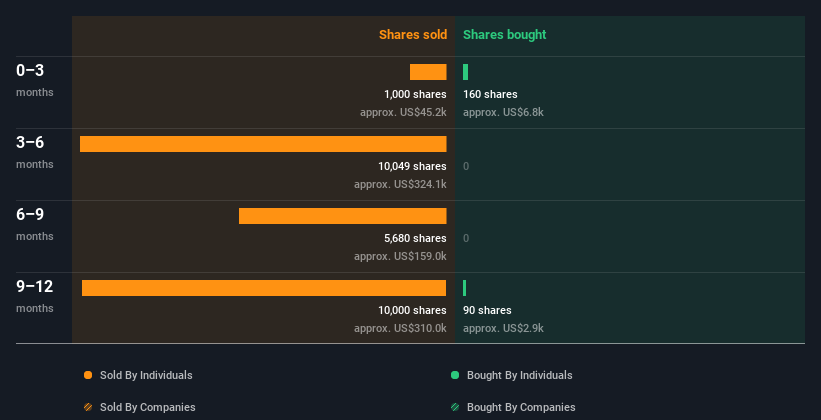Select the 9–12 months row label
The width and height of the screenshot is (821, 420).
(x=35, y=296)
